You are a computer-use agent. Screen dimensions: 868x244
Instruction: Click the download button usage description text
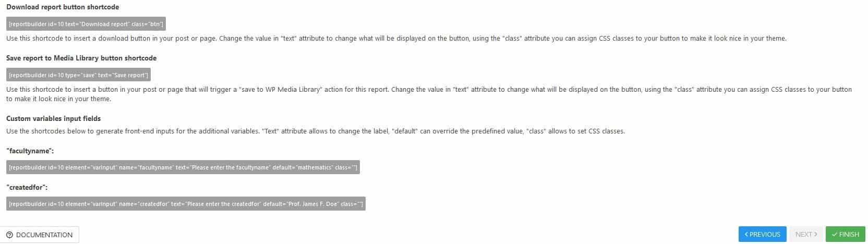pyautogui.click(x=396, y=39)
